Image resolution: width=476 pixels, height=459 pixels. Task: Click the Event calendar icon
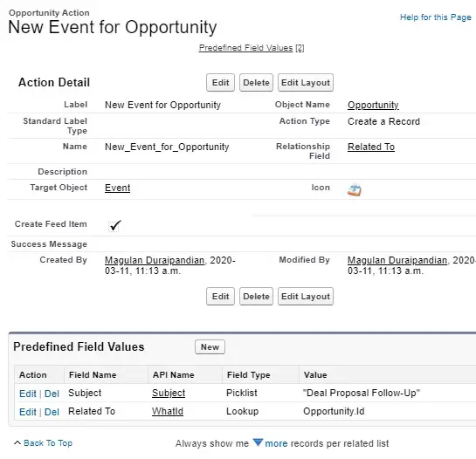355,190
